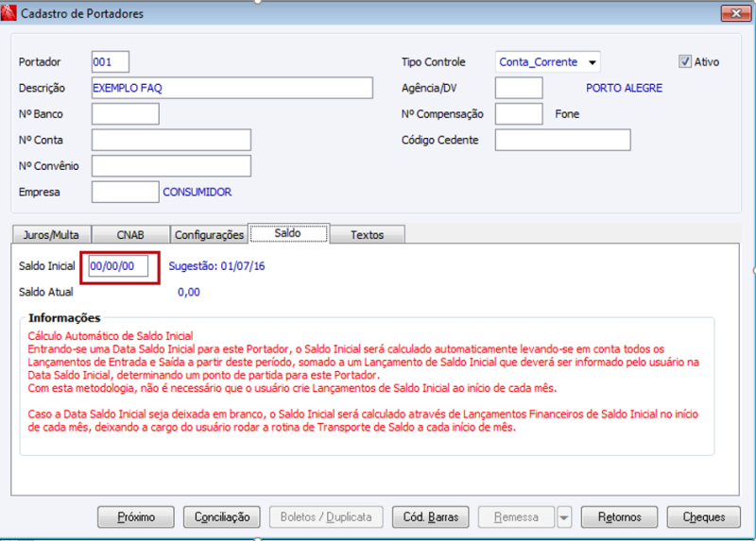Click the Boletos / Duplicata button
The height and width of the screenshot is (541, 756).
(326, 516)
